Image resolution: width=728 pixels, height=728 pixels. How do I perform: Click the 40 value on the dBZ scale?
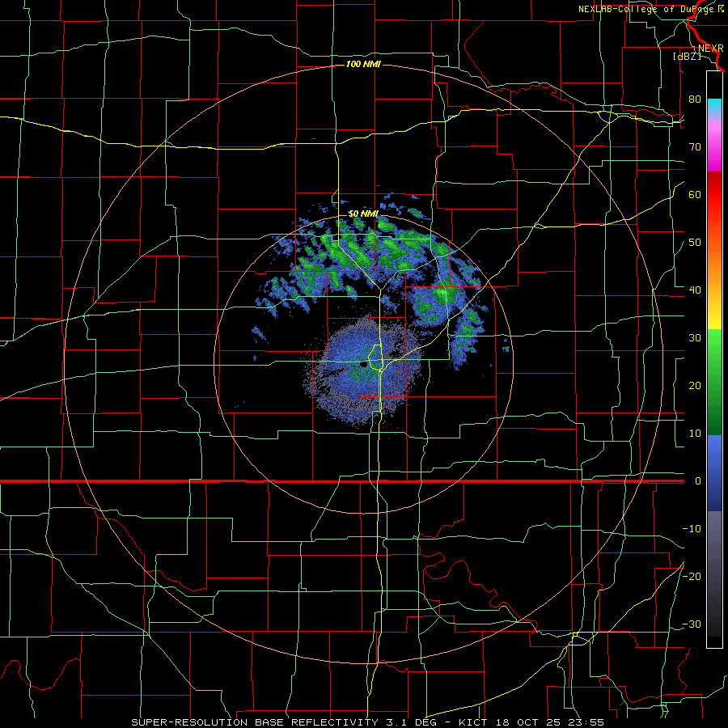pyautogui.click(x=695, y=290)
